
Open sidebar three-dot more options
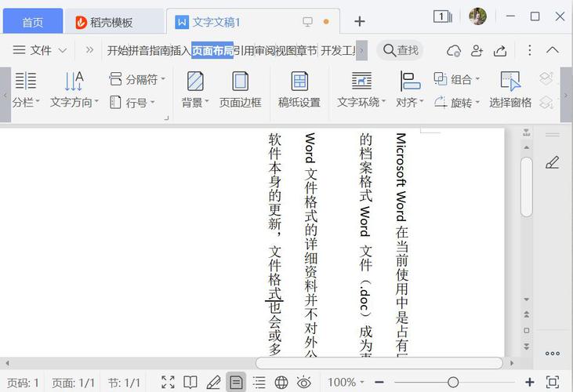(552, 354)
